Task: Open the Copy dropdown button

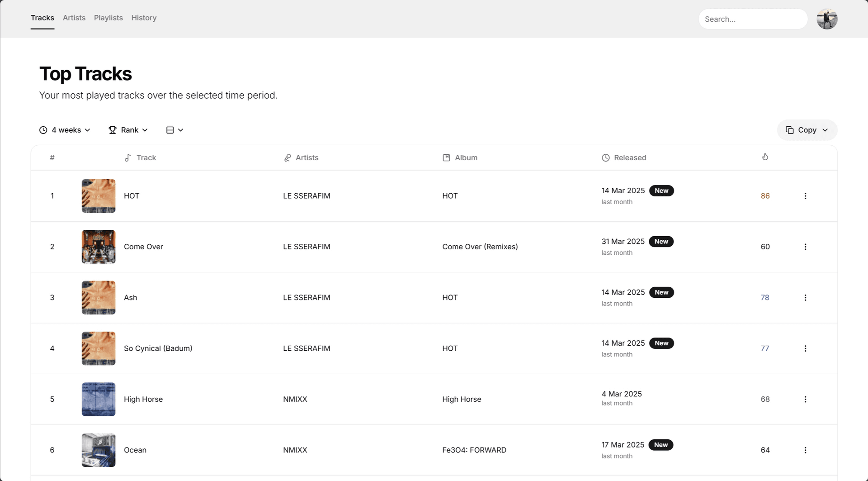Action: (807, 130)
